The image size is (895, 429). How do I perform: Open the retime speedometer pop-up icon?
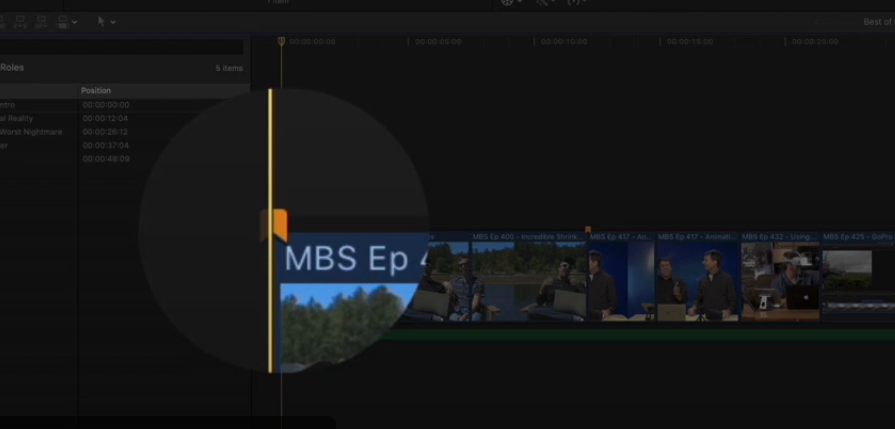tap(576, 2)
